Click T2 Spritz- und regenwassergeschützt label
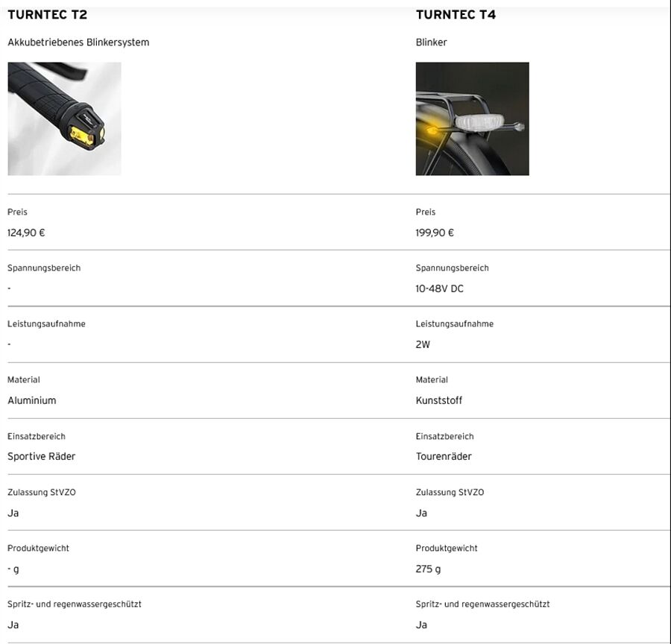 pos(75,604)
